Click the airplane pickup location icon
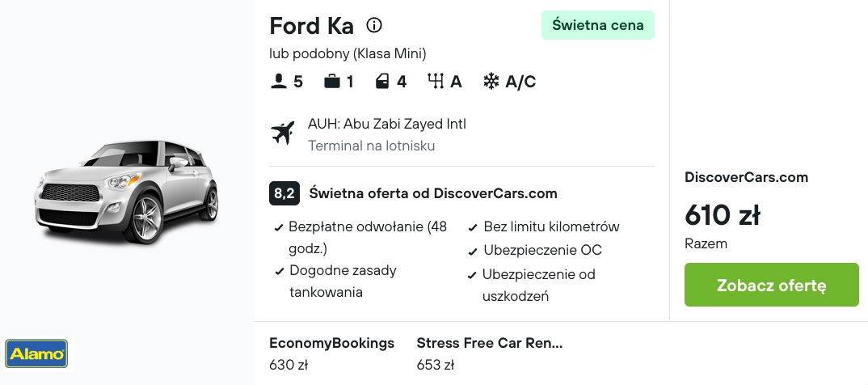This screenshot has width=868, height=385. tap(283, 133)
